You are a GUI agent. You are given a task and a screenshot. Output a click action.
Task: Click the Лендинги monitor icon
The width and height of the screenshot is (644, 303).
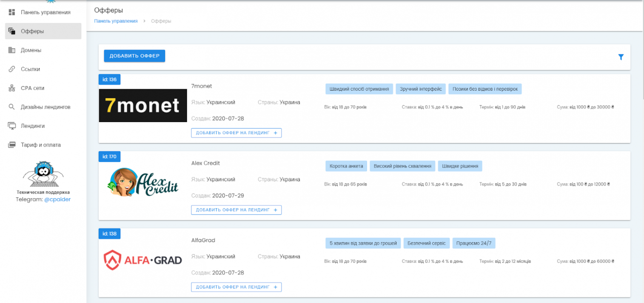click(12, 126)
